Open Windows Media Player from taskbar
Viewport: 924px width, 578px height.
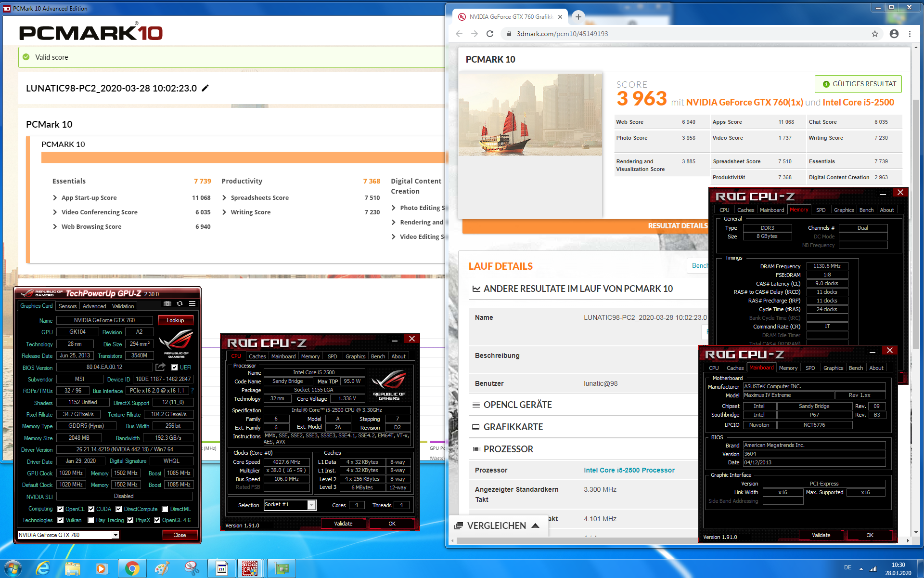click(102, 569)
